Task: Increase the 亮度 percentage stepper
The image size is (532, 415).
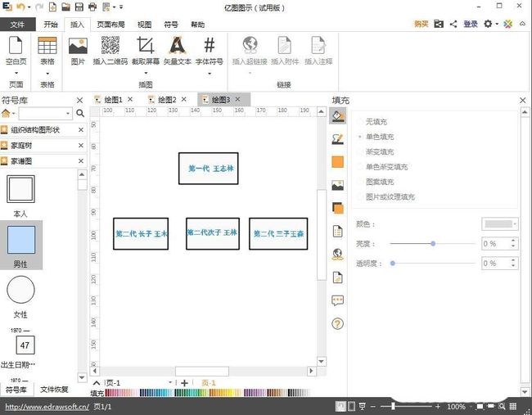Action: 513,241
